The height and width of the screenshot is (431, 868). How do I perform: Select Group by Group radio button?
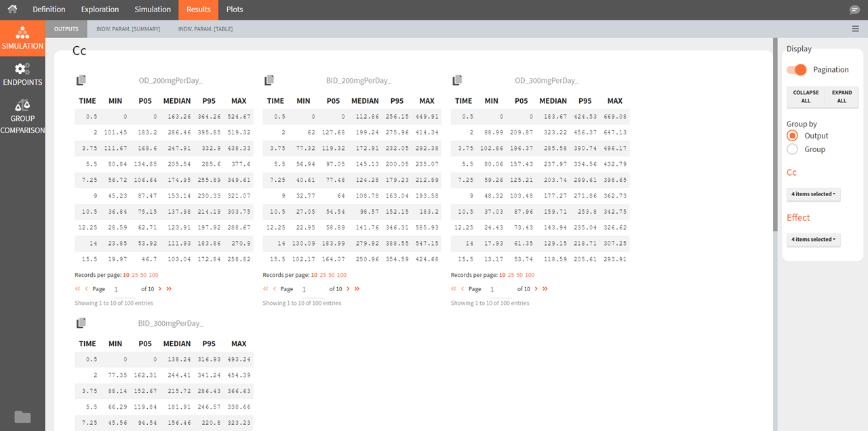click(x=792, y=149)
